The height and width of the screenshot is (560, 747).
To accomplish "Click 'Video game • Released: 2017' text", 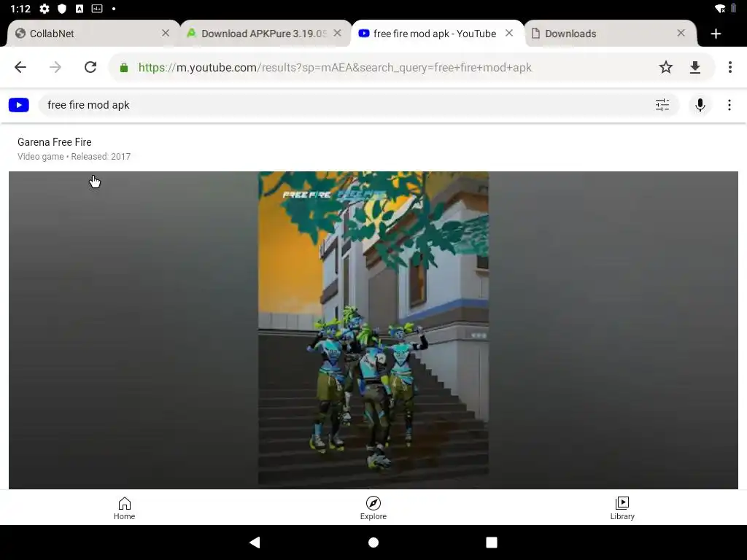I will (74, 156).
